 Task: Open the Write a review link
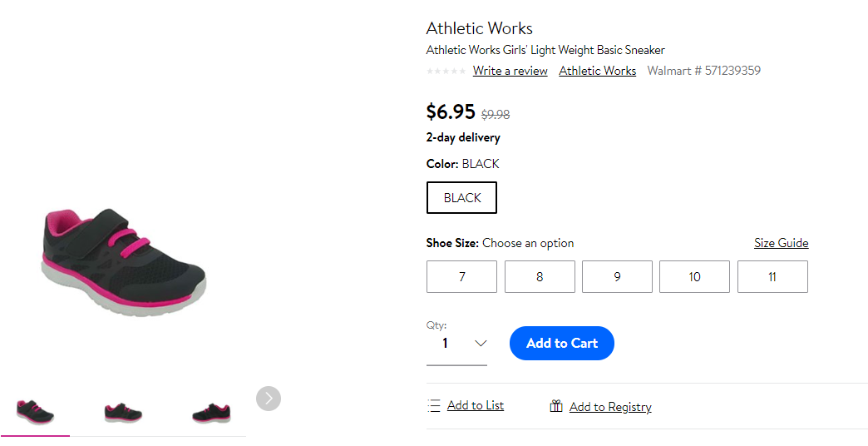tap(510, 71)
